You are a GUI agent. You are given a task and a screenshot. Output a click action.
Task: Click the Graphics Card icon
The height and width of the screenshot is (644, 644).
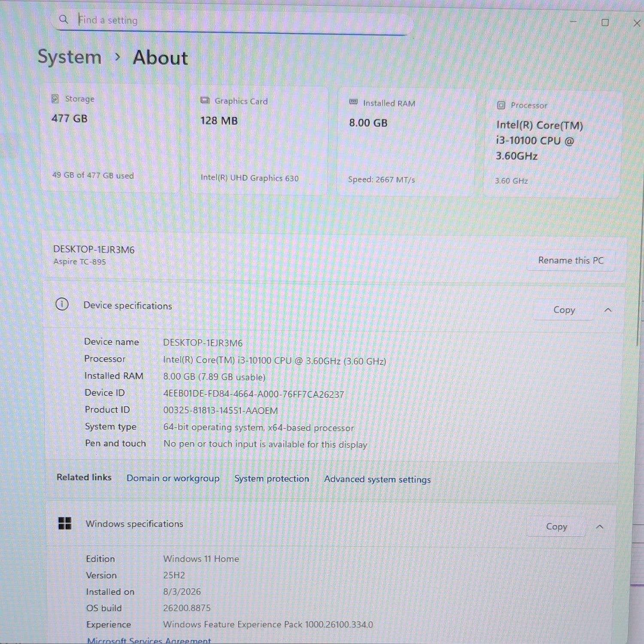click(205, 100)
